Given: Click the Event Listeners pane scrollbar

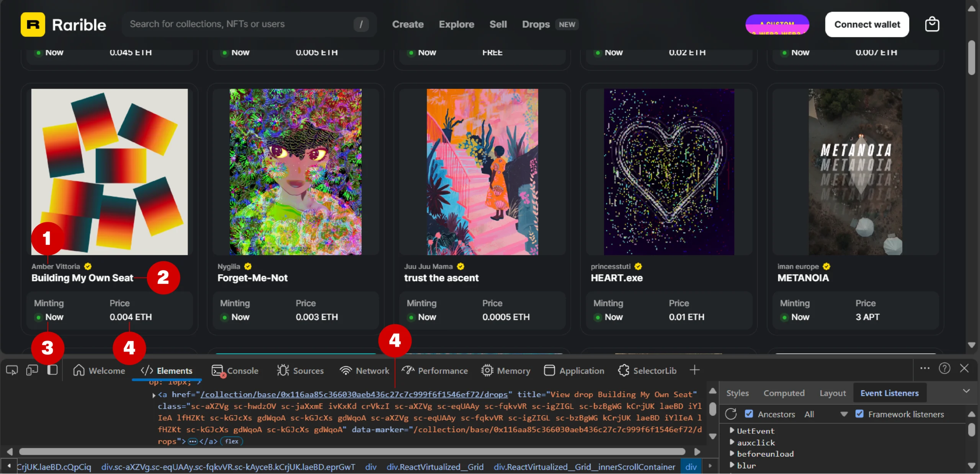Looking at the screenshot, I should coord(972,430).
